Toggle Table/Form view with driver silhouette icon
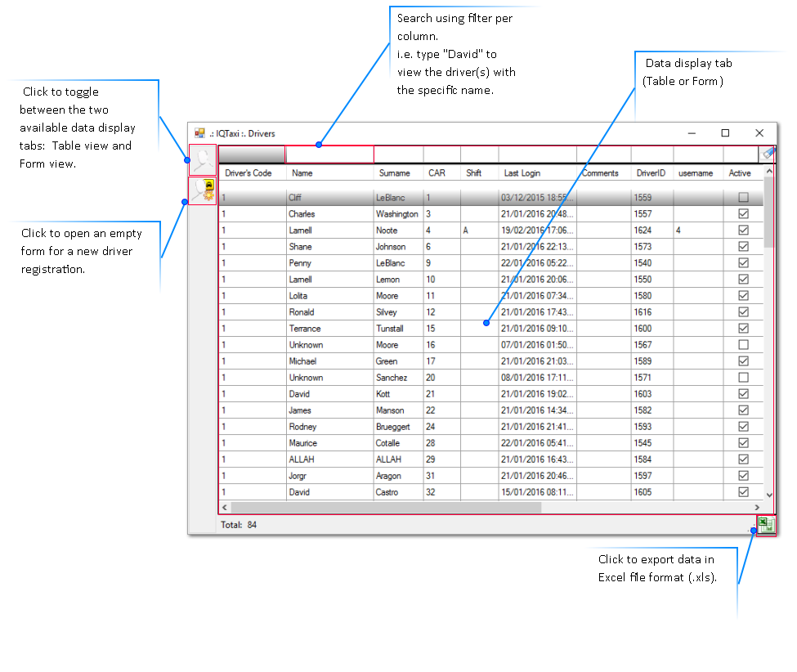This screenshot has width=797, height=672. [202, 159]
